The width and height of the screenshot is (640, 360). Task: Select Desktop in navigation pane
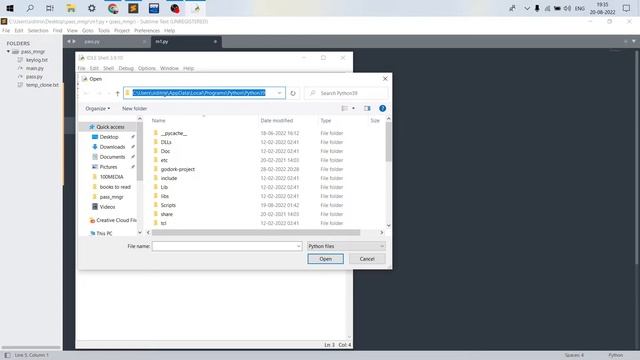pyautogui.click(x=109, y=137)
